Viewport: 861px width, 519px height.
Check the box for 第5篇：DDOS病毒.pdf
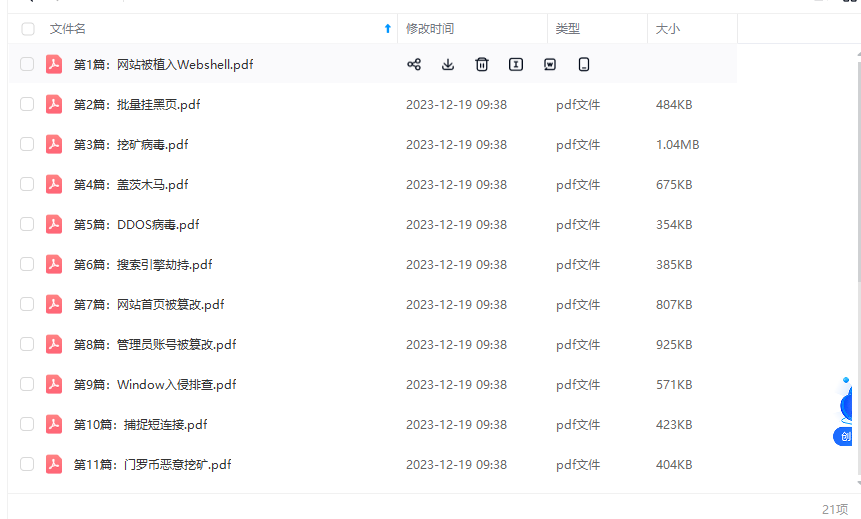[27, 225]
